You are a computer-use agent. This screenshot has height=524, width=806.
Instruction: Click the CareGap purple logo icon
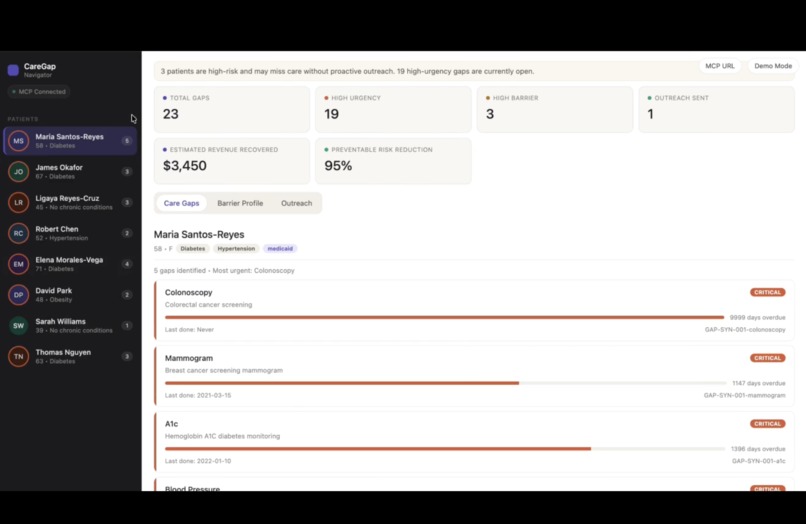[13, 70]
